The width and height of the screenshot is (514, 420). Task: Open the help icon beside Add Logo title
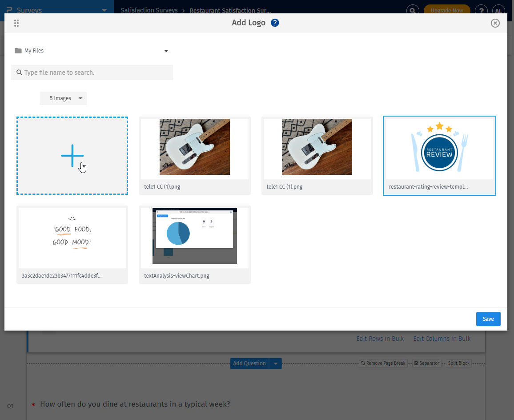click(275, 22)
